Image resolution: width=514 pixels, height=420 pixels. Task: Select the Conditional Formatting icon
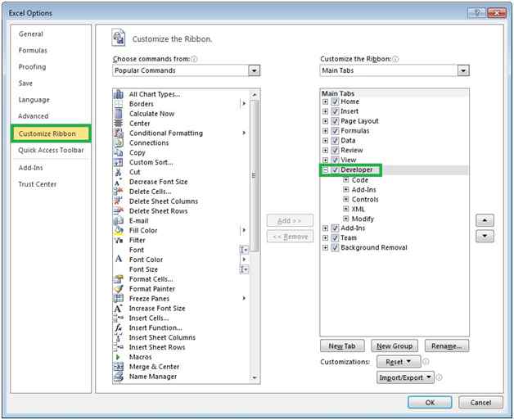[119, 133]
